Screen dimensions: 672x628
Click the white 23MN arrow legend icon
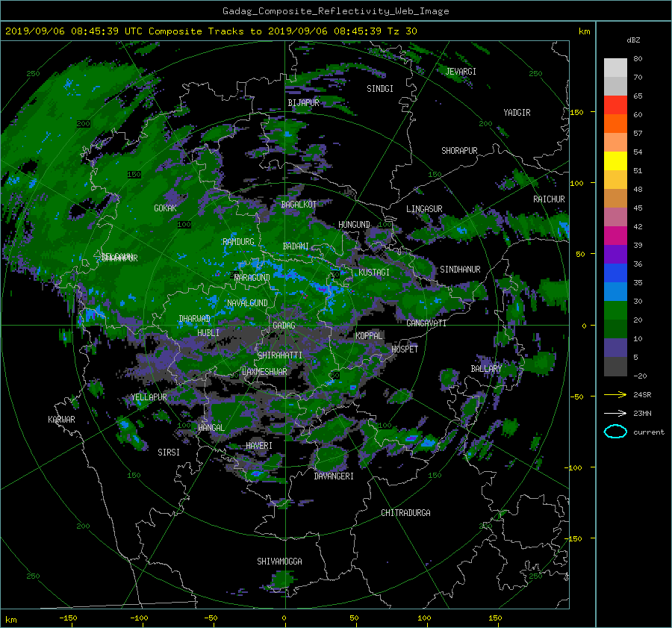pos(615,413)
